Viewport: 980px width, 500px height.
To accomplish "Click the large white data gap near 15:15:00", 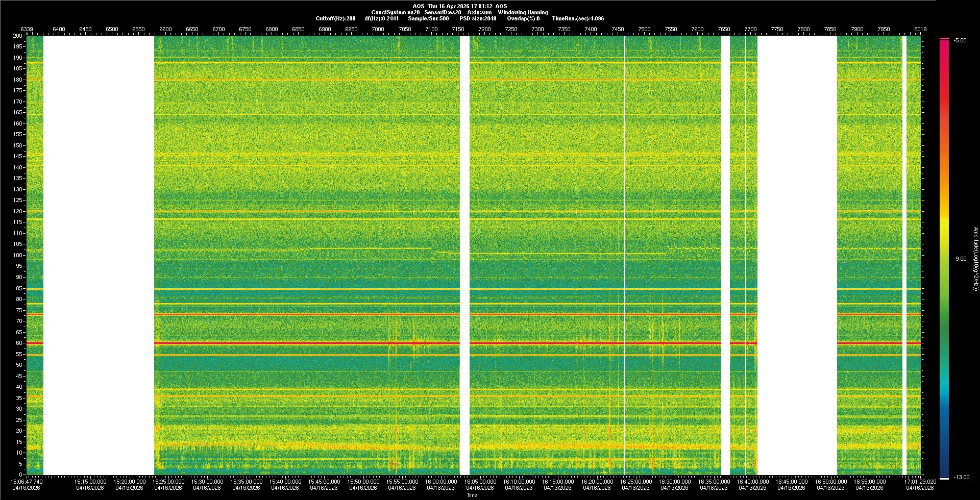I will 99,255.
